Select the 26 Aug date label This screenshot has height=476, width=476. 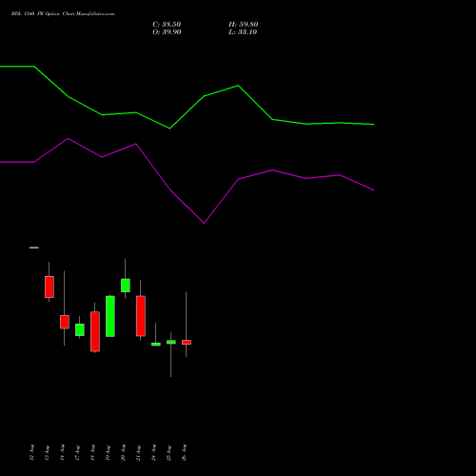point(184,452)
